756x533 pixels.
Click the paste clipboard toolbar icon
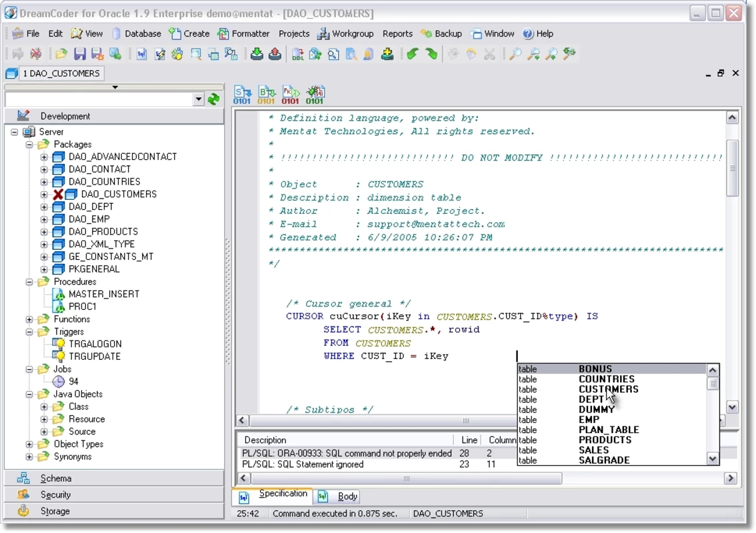471,54
